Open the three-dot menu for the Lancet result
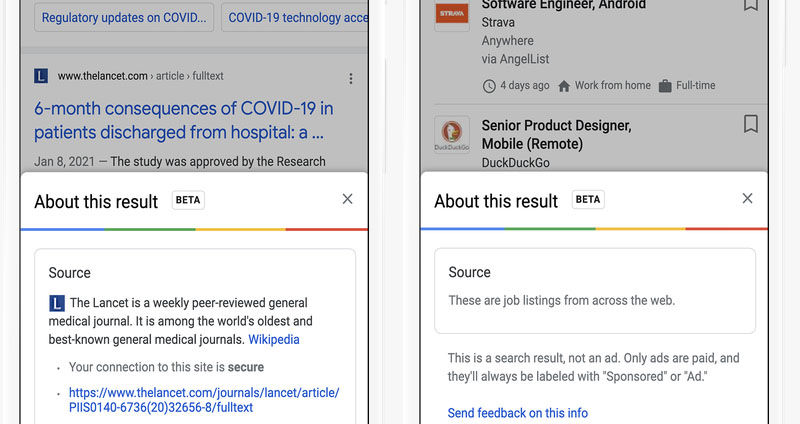The width and height of the screenshot is (800, 424). pyautogui.click(x=350, y=78)
